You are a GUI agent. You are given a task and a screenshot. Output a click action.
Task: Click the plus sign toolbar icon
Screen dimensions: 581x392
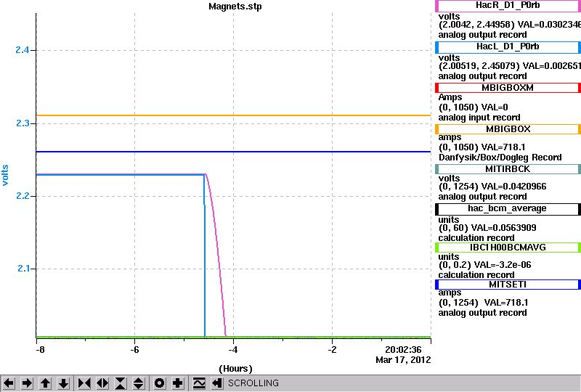(x=178, y=383)
